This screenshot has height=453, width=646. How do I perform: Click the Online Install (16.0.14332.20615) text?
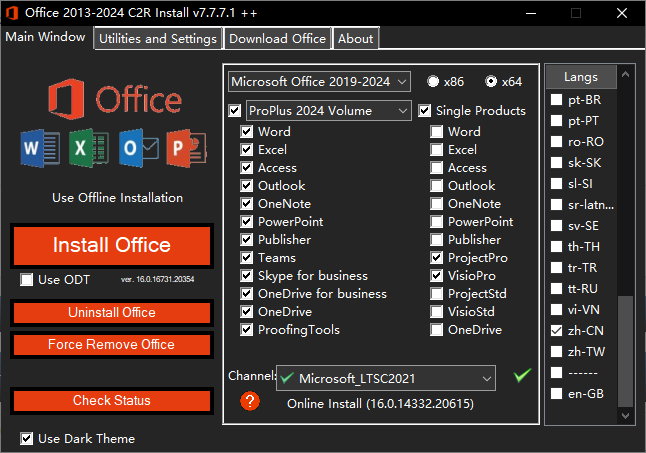pos(380,404)
